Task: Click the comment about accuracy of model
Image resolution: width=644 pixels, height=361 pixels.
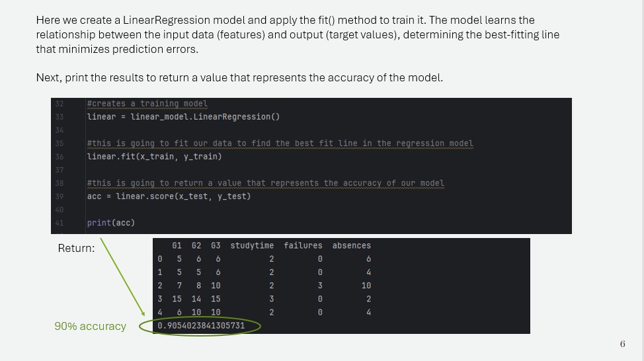Action: [265, 183]
